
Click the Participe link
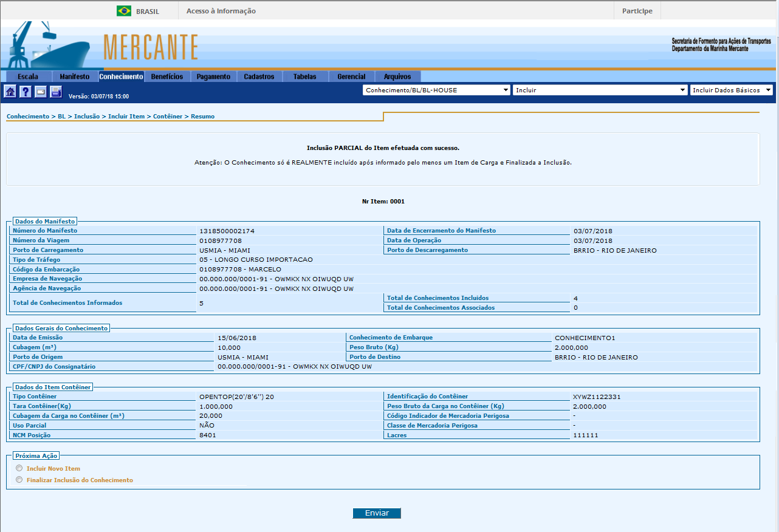(637, 11)
